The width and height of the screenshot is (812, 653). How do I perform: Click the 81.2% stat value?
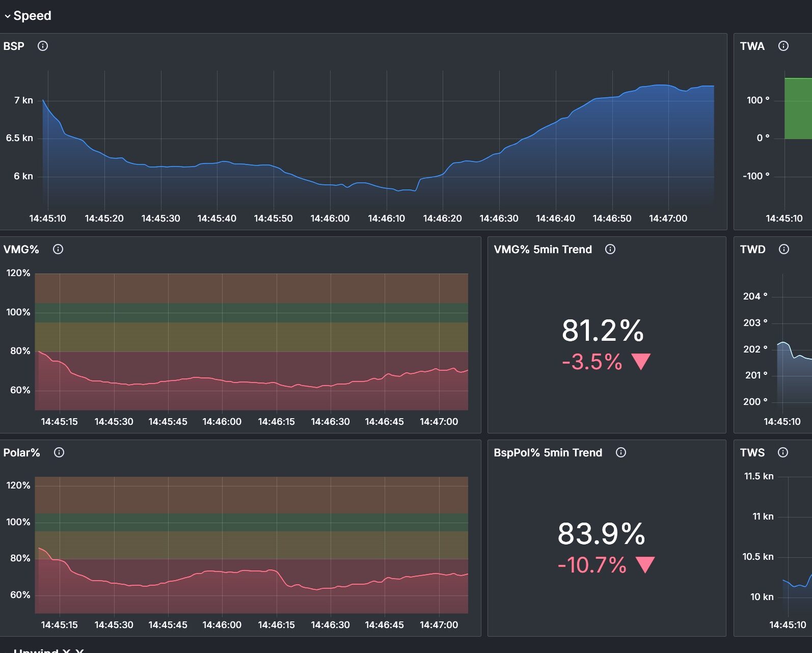pyautogui.click(x=603, y=331)
